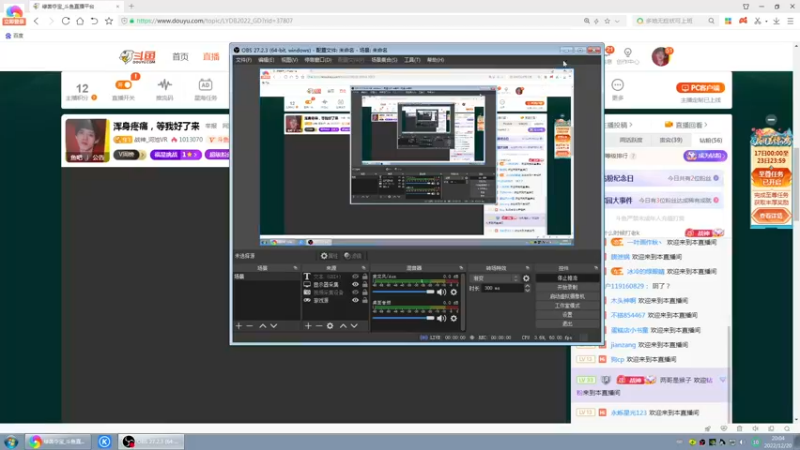Move source up in sources panel
Screen dimensions: 800x450
[x=343, y=326]
